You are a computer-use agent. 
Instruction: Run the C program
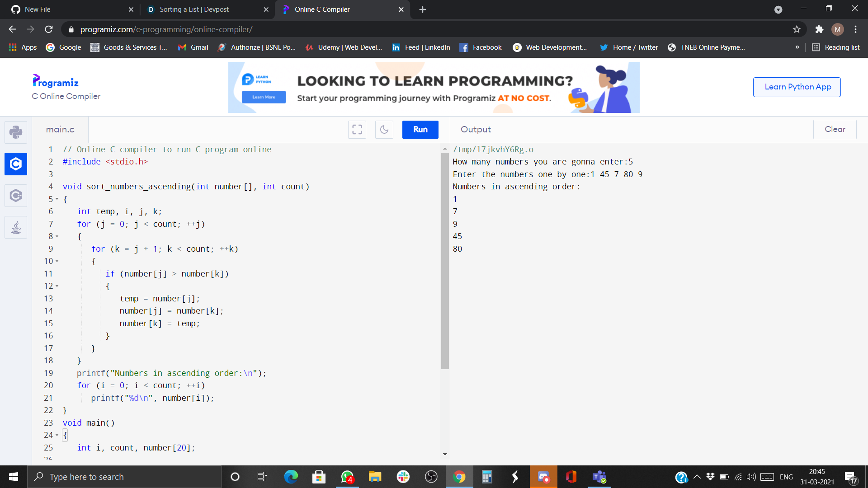420,130
